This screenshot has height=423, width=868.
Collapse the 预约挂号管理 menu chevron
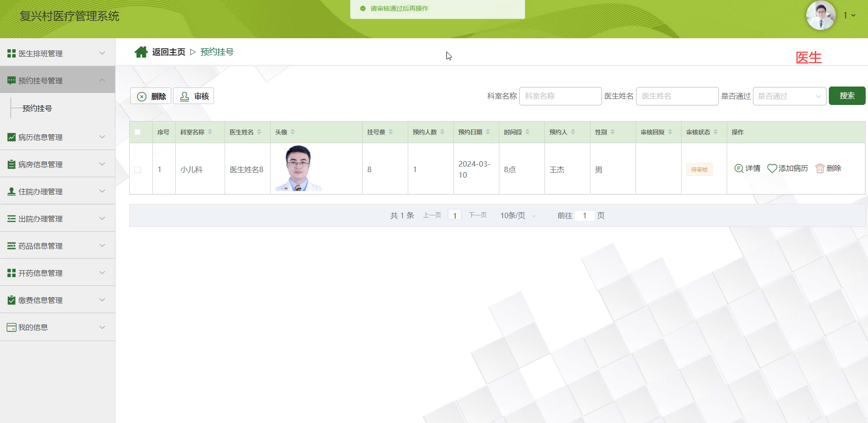coord(102,80)
